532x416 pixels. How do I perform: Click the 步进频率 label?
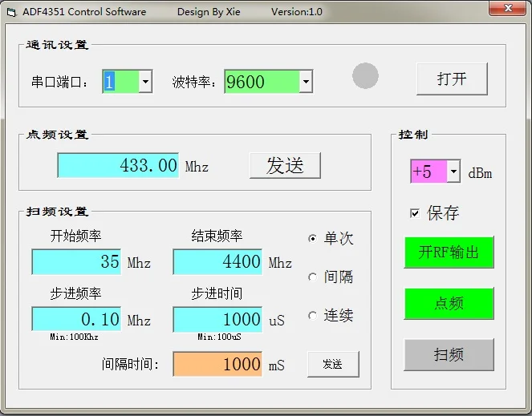[x=75, y=293]
